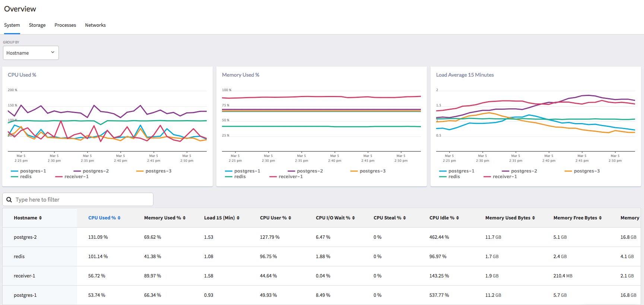Toggle receiver-1 series in Load Average legend
Screen dimensions: 644x305
(x=504, y=177)
